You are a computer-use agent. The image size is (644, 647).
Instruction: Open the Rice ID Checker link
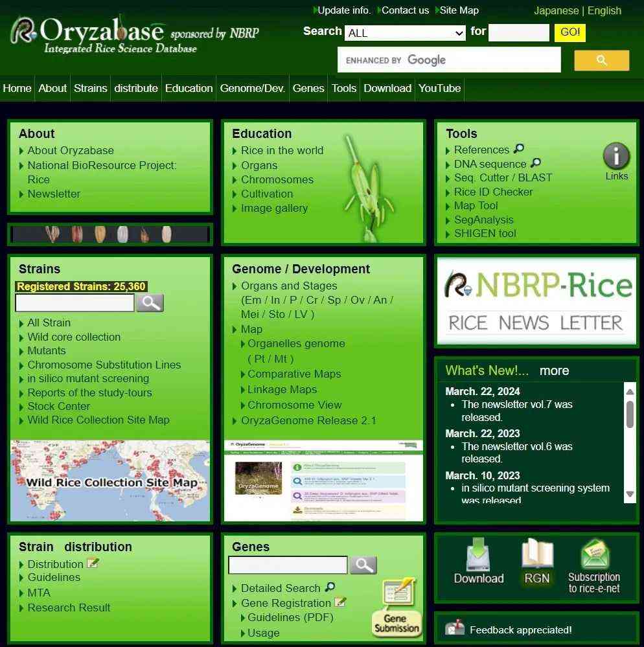(493, 192)
